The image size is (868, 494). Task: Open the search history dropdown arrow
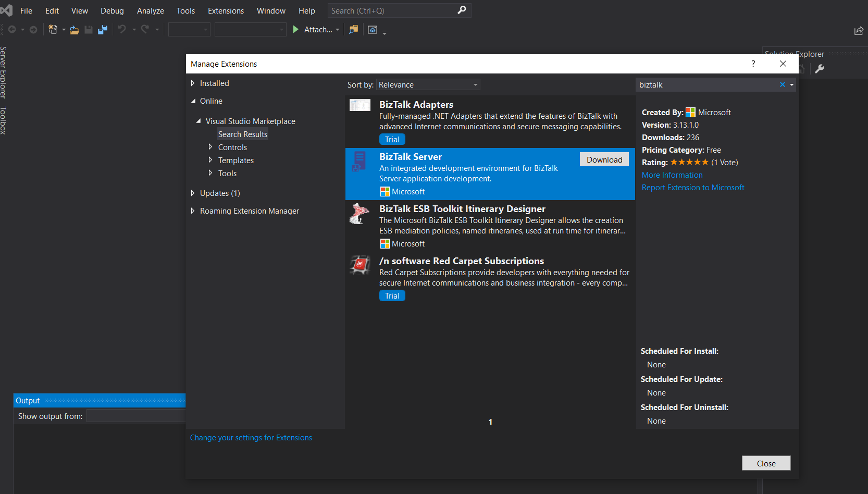click(791, 85)
